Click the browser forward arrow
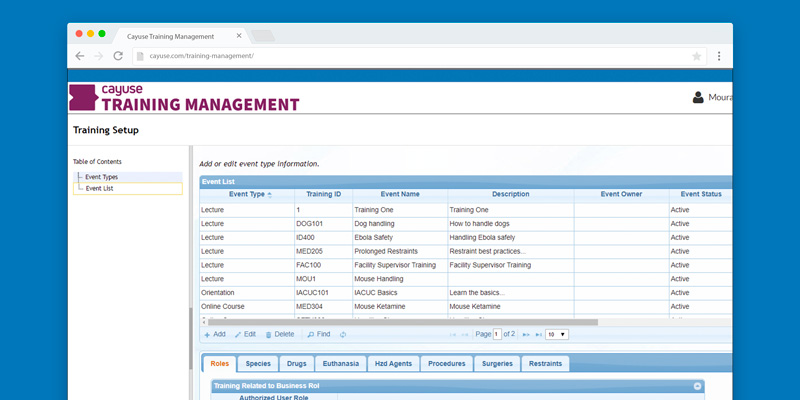800x400 pixels. (99, 56)
